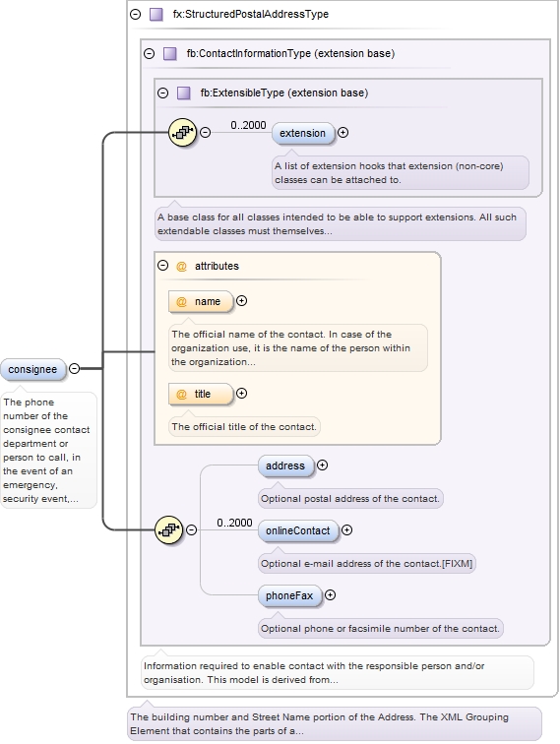Click the @ icon of attributes header

[181, 266]
